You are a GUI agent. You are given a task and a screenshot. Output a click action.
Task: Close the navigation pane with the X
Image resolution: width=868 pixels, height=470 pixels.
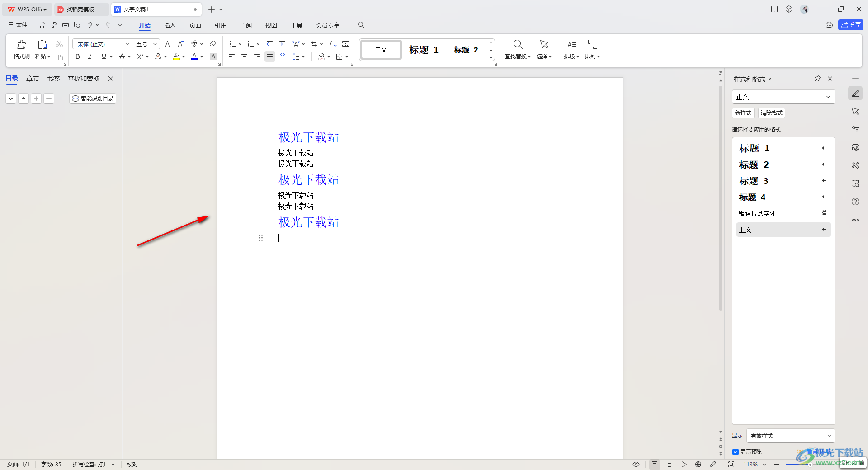click(111, 79)
